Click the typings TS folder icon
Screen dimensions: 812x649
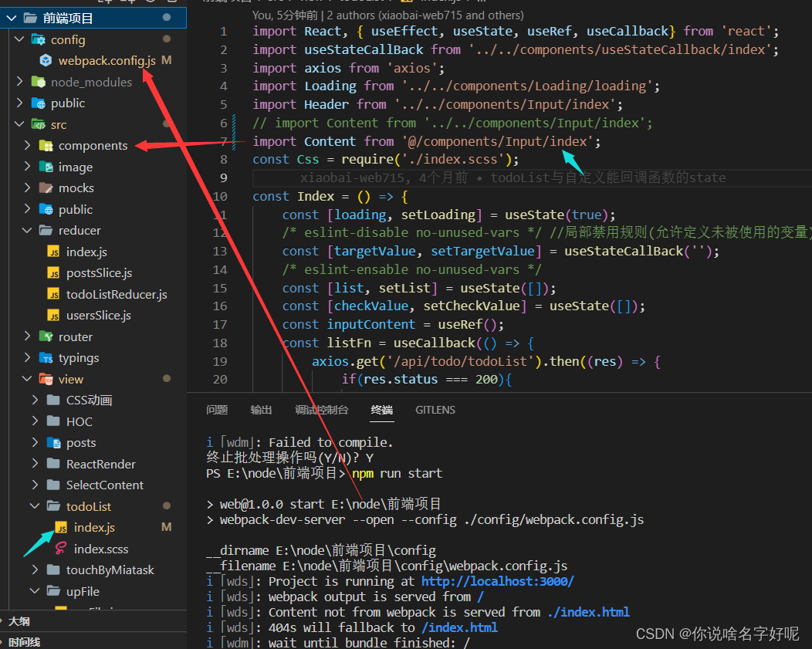coord(46,358)
